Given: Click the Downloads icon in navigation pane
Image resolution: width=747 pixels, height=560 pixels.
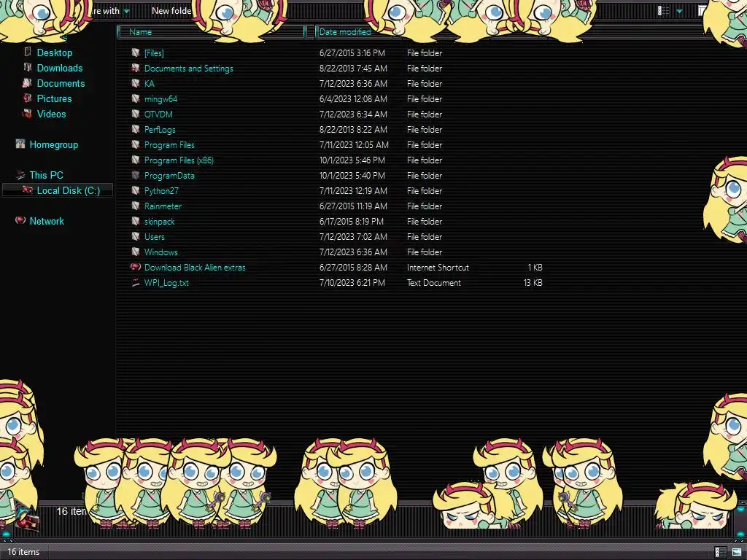Looking at the screenshot, I should (x=28, y=67).
